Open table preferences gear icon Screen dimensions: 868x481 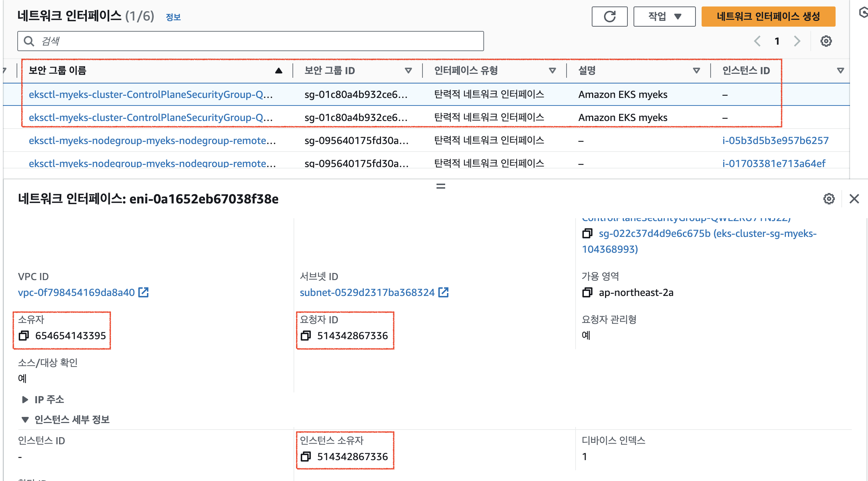click(826, 41)
